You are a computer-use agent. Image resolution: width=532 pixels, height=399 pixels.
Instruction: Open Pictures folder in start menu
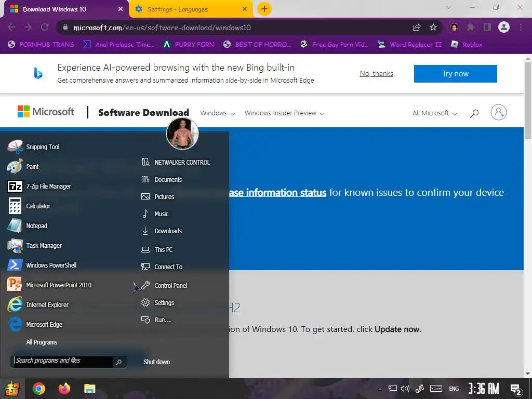click(x=158, y=196)
